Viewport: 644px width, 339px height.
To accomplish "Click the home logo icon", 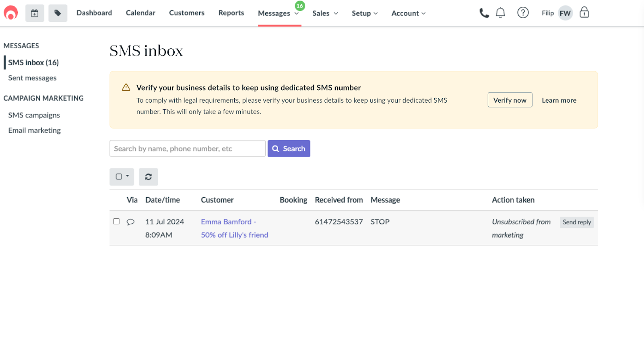I will [x=11, y=13].
